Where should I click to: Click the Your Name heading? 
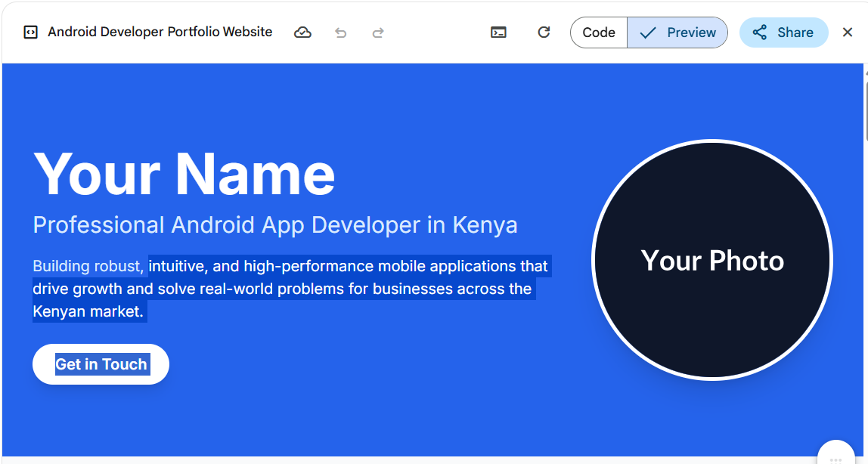(x=184, y=174)
